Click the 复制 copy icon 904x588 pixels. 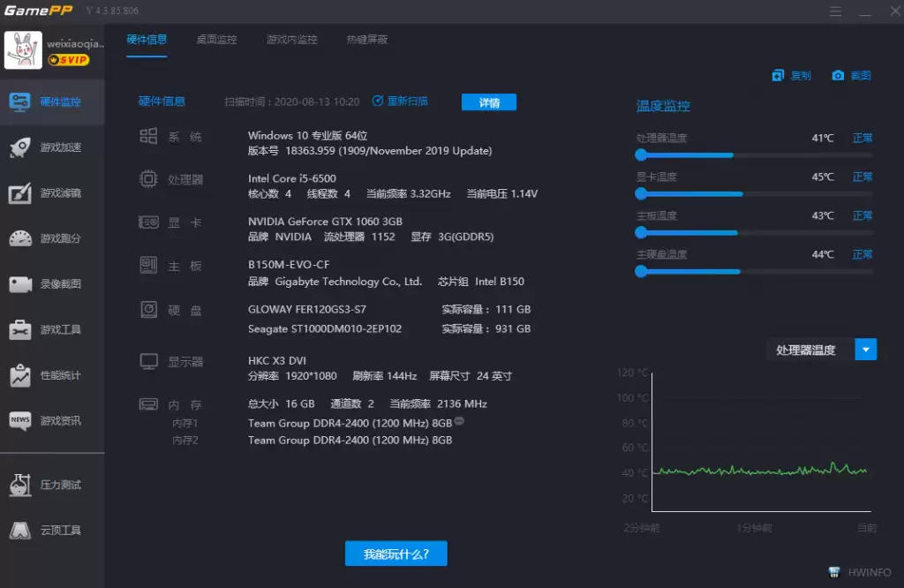792,75
